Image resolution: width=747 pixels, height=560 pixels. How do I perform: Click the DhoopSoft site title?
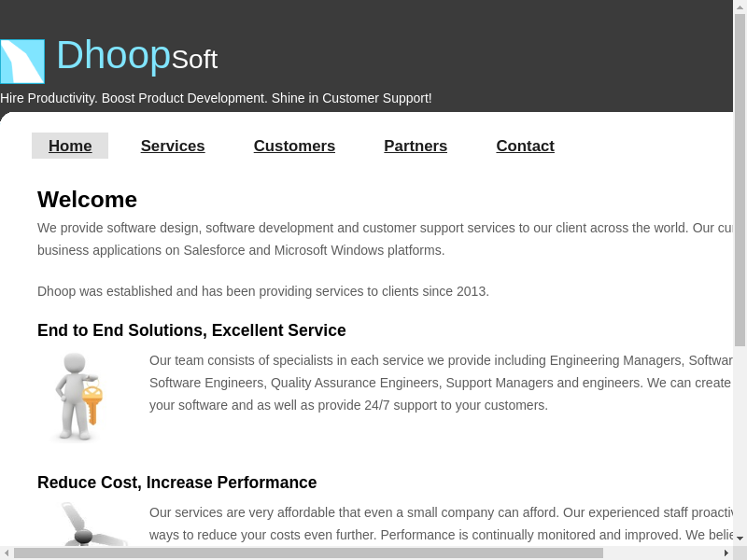[136, 56]
